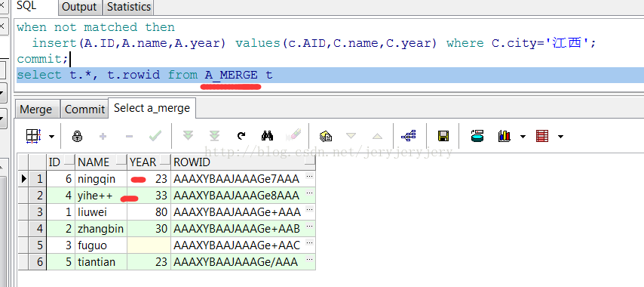Screen dimensions: 644x287
Task: Click YEAR value 30 in zhangbin row
Action: click(x=149, y=229)
